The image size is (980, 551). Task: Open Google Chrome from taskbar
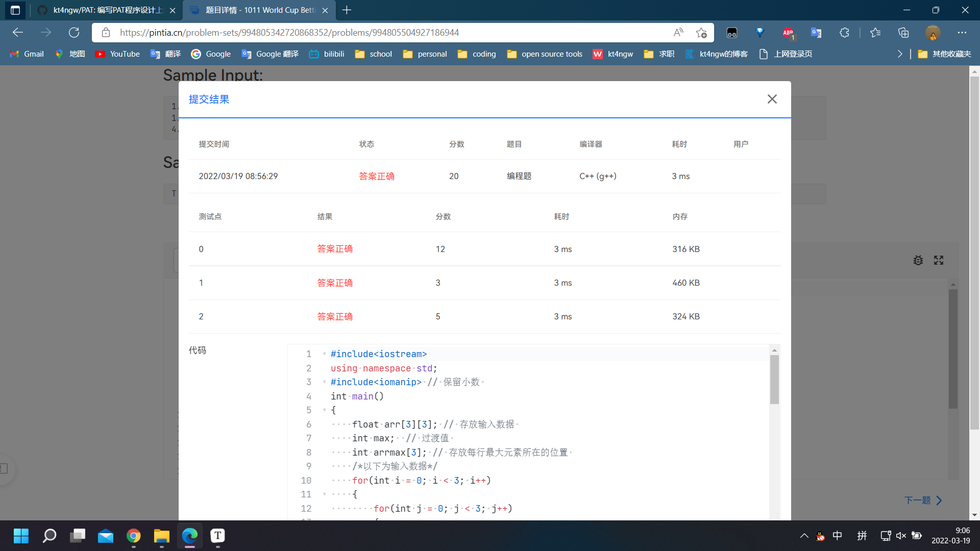[134, 536]
